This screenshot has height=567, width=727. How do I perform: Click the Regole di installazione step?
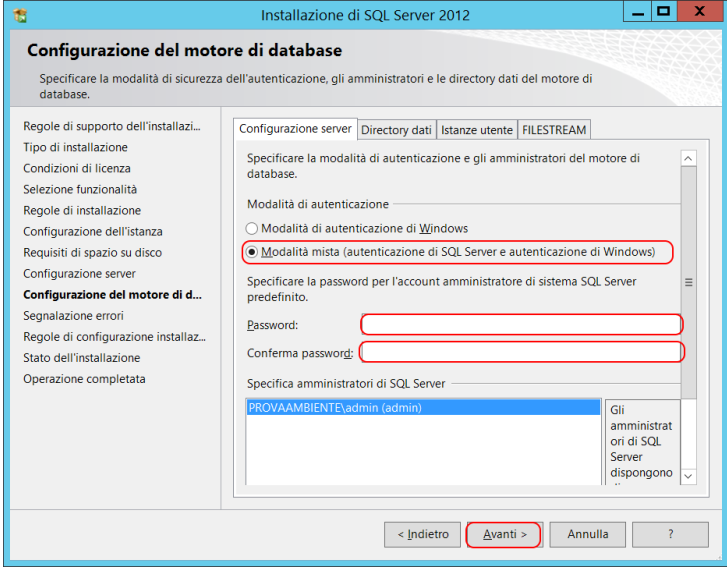(82, 210)
